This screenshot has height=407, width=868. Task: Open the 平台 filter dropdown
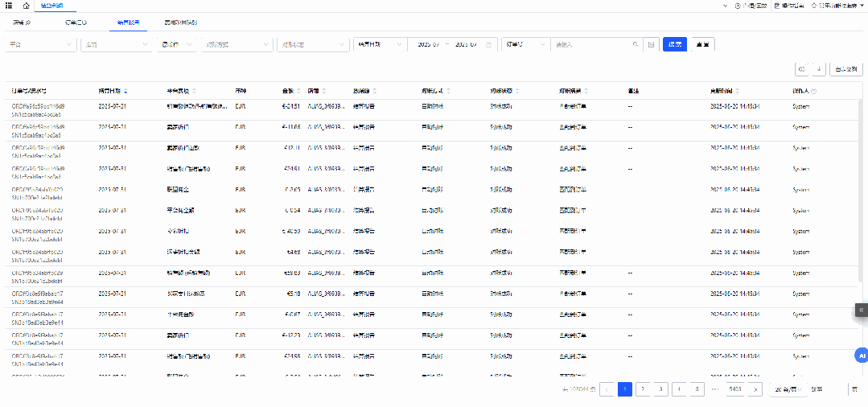pyautogui.click(x=41, y=45)
